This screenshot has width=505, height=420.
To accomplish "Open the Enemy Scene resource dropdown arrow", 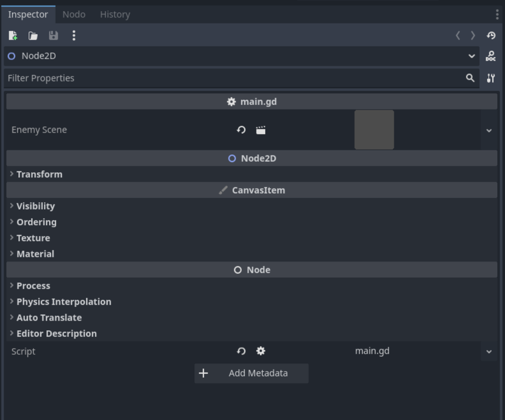I will (x=489, y=130).
